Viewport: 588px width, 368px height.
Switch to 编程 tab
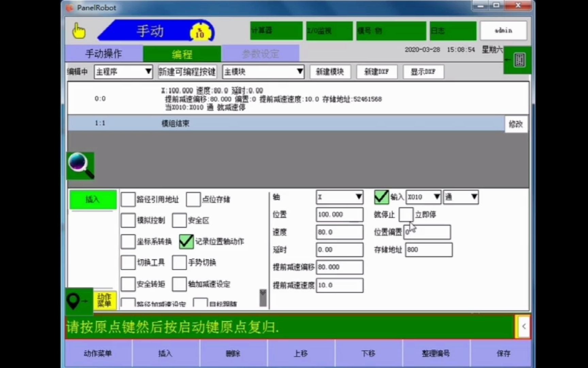click(182, 54)
